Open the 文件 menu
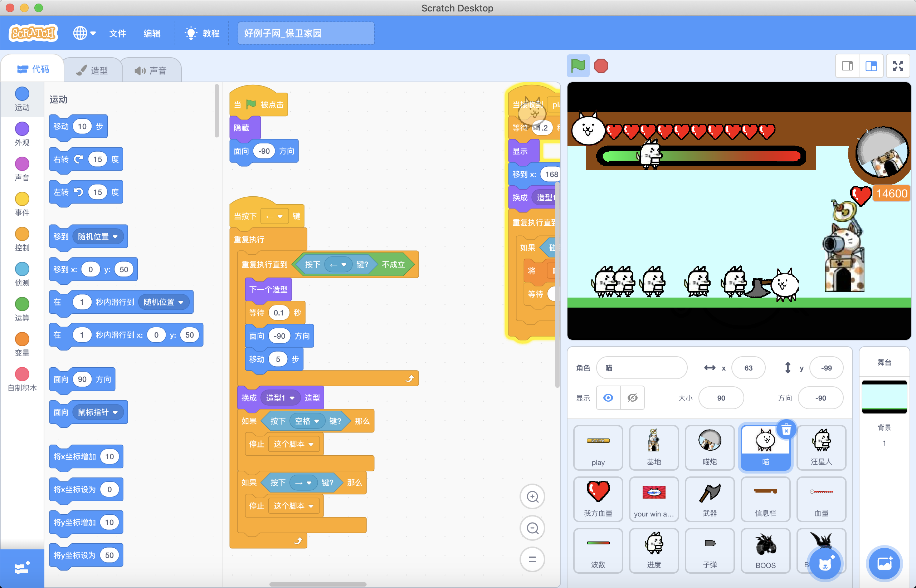Viewport: 916px width, 588px height. coord(117,33)
